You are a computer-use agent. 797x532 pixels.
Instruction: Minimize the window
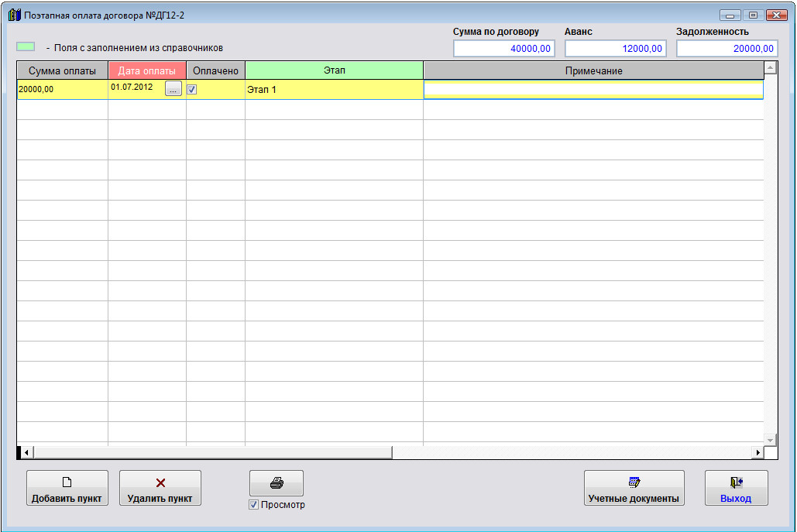coord(730,15)
